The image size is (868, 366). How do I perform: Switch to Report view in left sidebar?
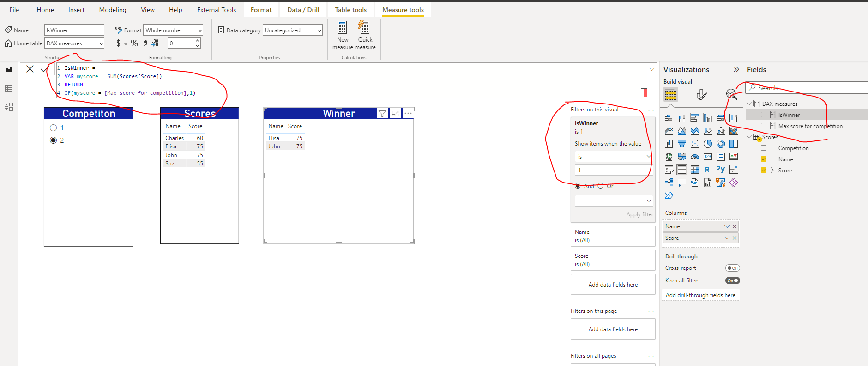click(9, 70)
